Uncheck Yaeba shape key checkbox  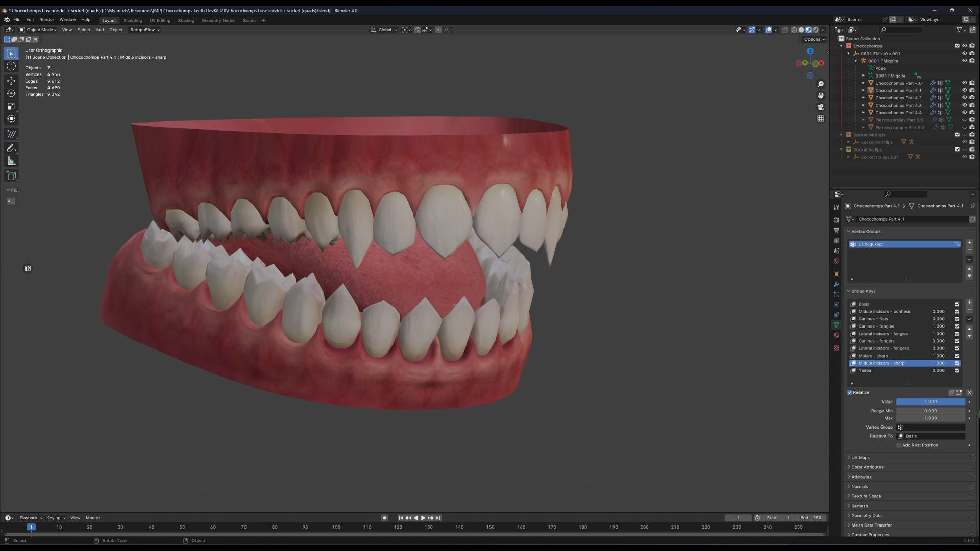click(x=957, y=371)
